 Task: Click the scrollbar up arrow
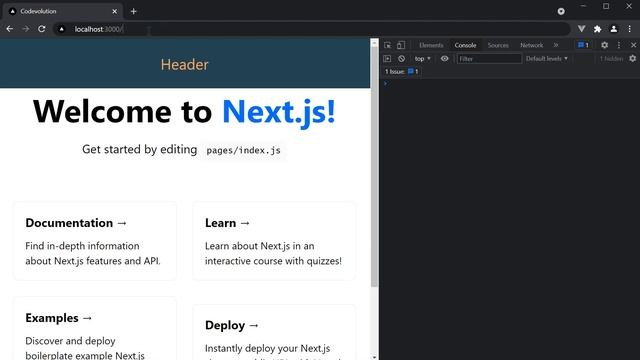374,42
